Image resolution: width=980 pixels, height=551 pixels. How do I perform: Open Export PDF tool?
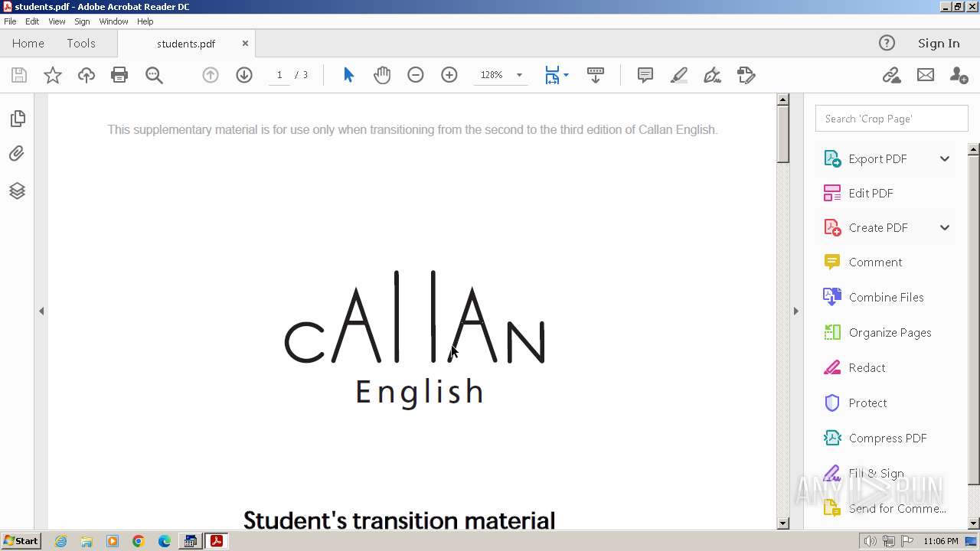point(877,159)
